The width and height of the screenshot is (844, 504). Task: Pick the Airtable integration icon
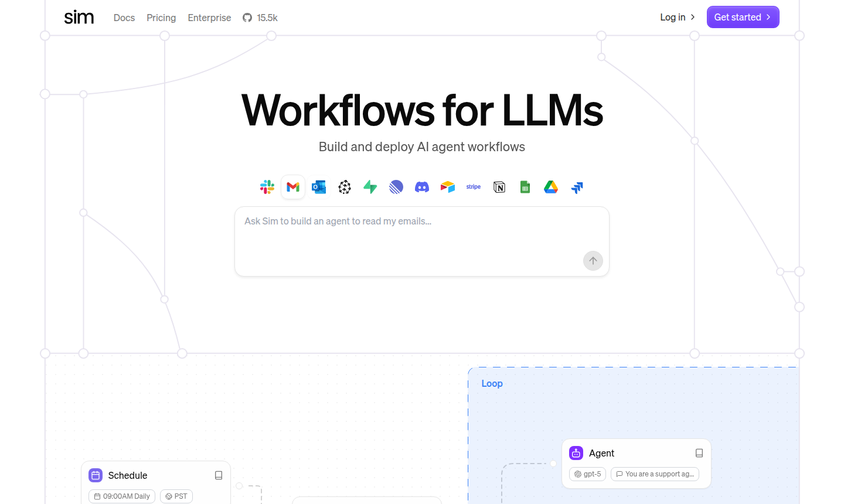pyautogui.click(x=448, y=187)
